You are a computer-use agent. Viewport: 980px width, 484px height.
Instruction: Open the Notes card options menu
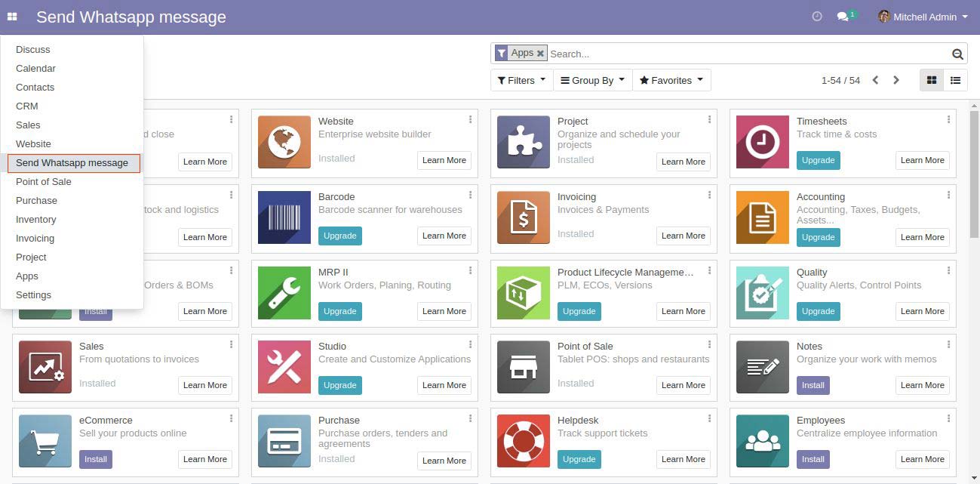coord(948,344)
